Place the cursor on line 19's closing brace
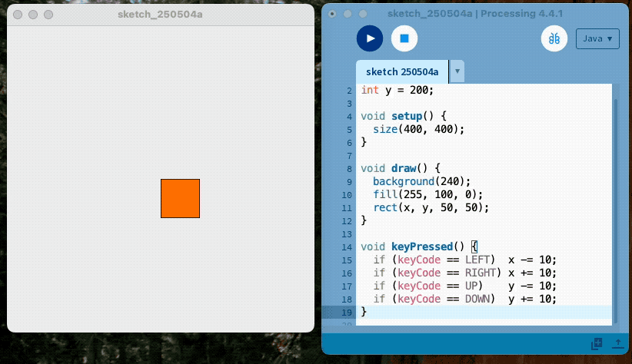 tap(364, 312)
